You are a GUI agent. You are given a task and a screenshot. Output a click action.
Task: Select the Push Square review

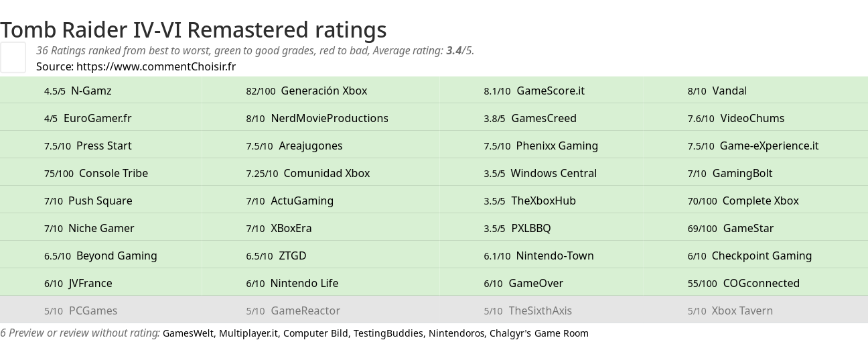(x=100, y=201)
